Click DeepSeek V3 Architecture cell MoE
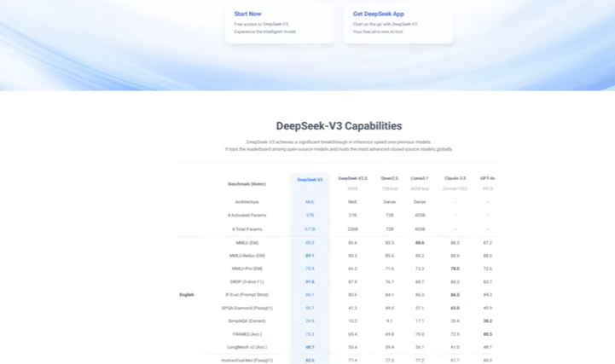Image resolution: width=615 pixels, height=364 pixels. point(310,202)
